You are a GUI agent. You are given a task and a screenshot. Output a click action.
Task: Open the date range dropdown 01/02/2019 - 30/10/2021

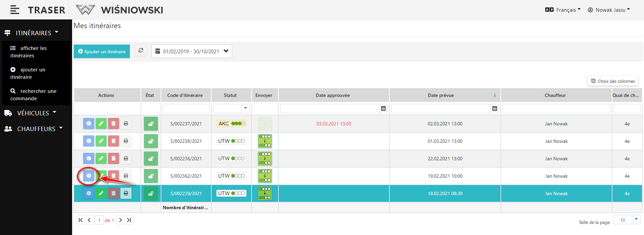click(x=192, y=51)
